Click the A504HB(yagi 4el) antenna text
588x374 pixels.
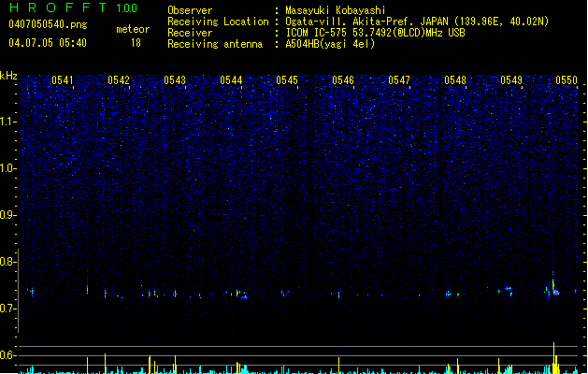(x=330, y=44)
